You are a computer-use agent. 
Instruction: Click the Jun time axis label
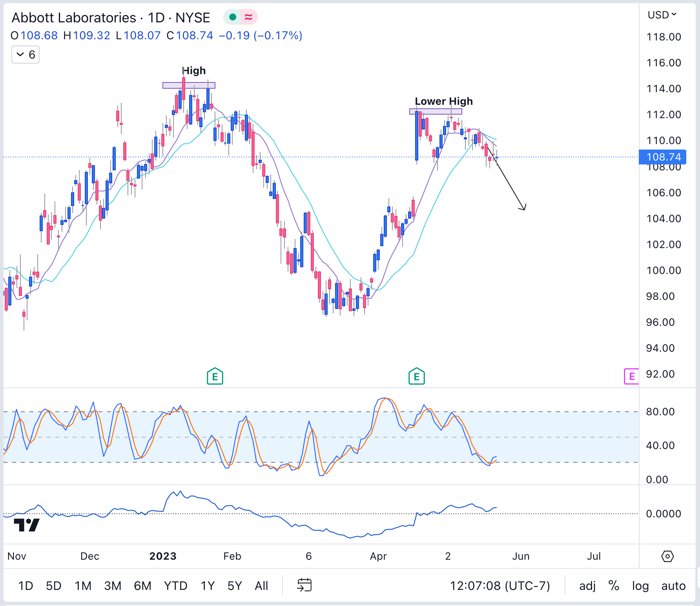(521, 556)
